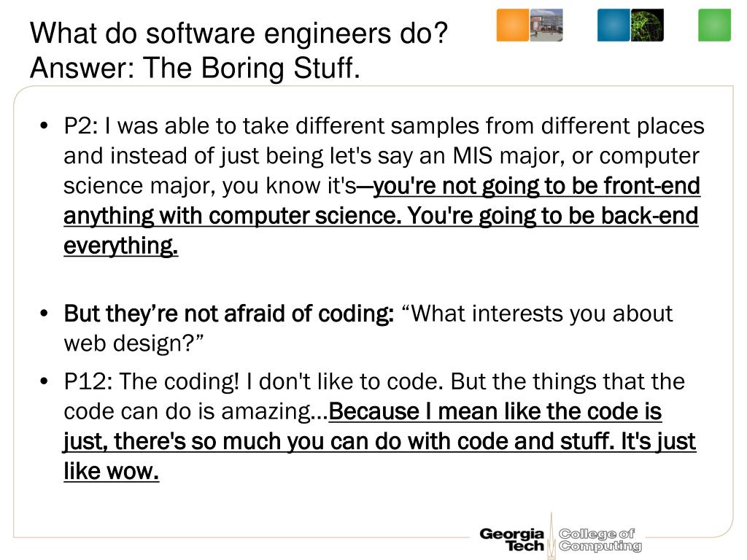
Task: Click the blue square in header
Action: pos(614,26)
